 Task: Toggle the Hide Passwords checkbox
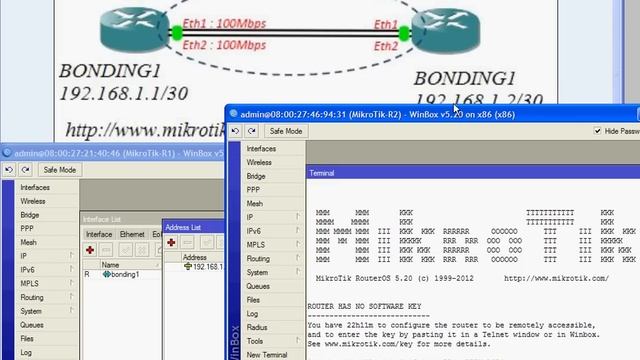point(598,131)
